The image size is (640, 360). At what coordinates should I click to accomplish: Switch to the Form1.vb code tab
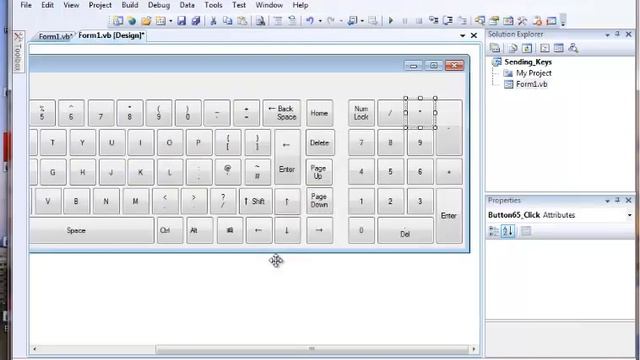coord(54,36)
